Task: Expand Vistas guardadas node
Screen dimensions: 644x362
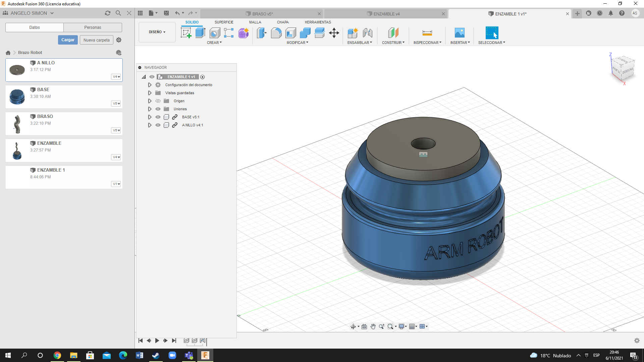Action: click(150, 93)
